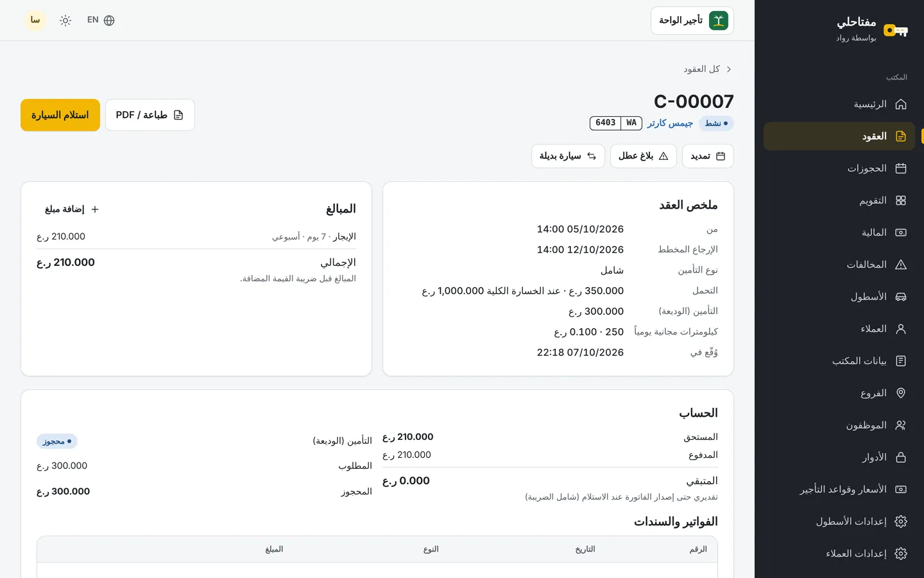Viewport: 924px width, 578px height.
Task: Click the بلاغ عطل report button
Action: point(644,156)
